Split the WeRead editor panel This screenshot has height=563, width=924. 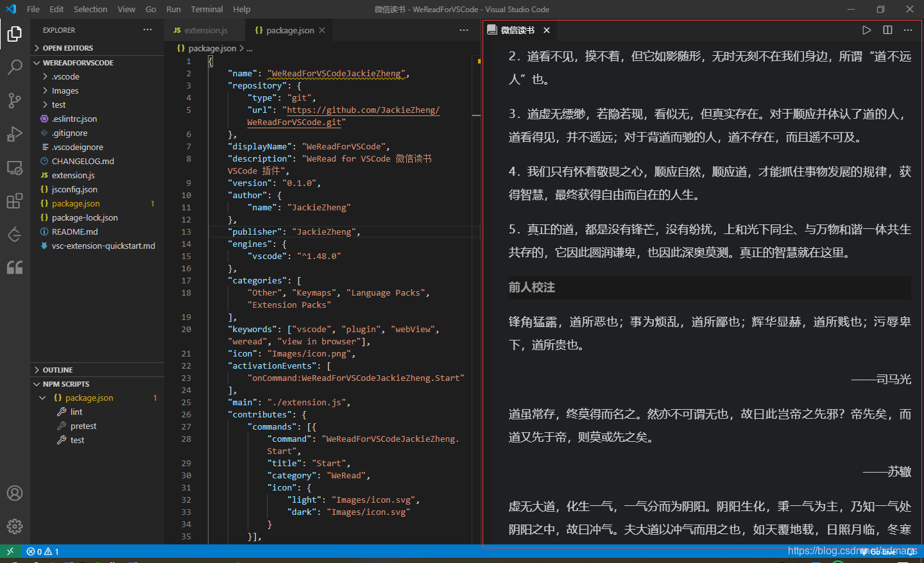point(887,30)
